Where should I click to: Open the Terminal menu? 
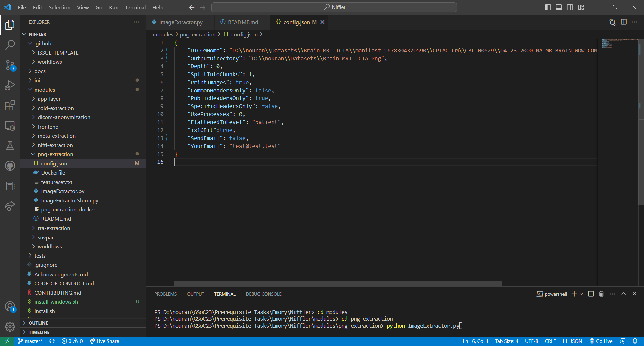[135, 7]
